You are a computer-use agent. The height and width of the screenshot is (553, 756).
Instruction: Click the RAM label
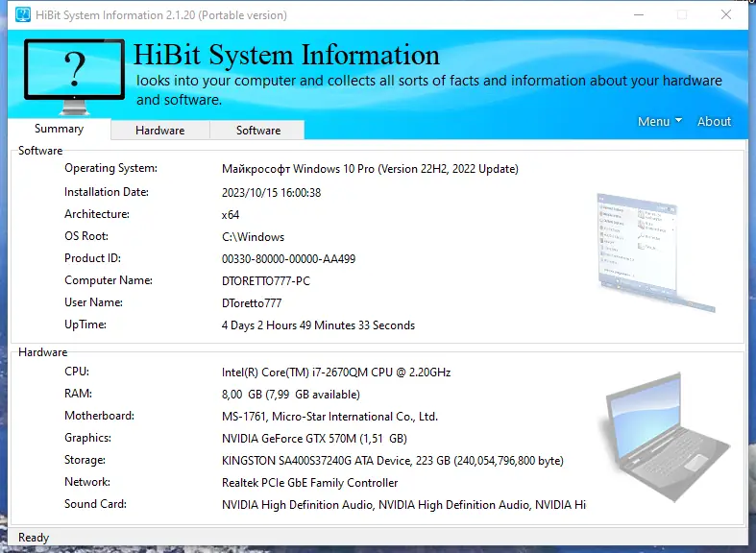(x=78, y=394)
